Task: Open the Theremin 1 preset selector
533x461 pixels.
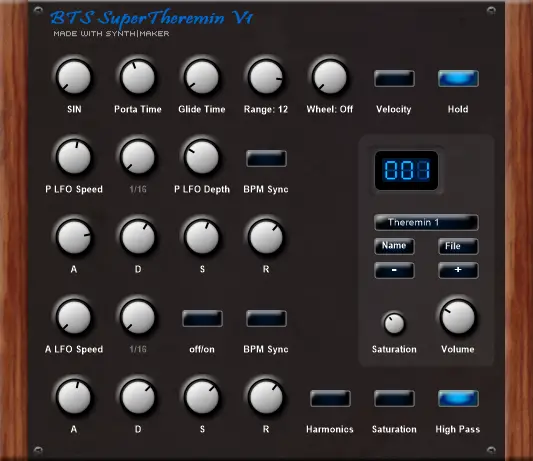Action: point(426,223)
